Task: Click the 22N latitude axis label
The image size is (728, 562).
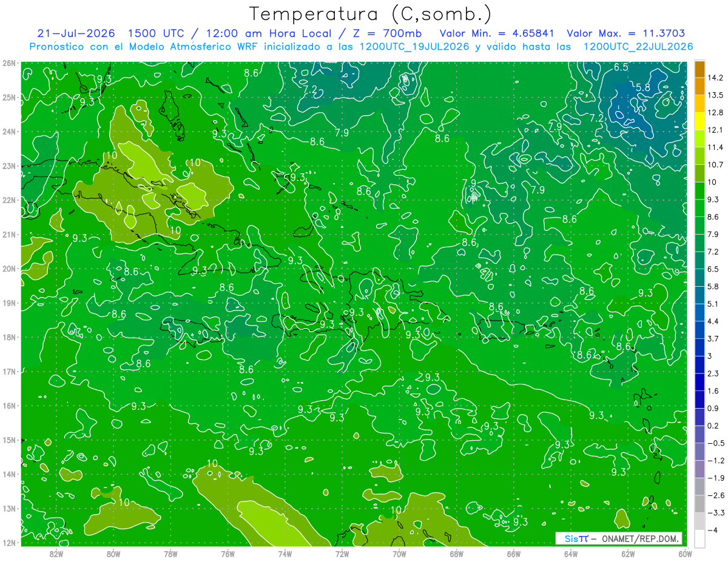Action: (8, 200)
